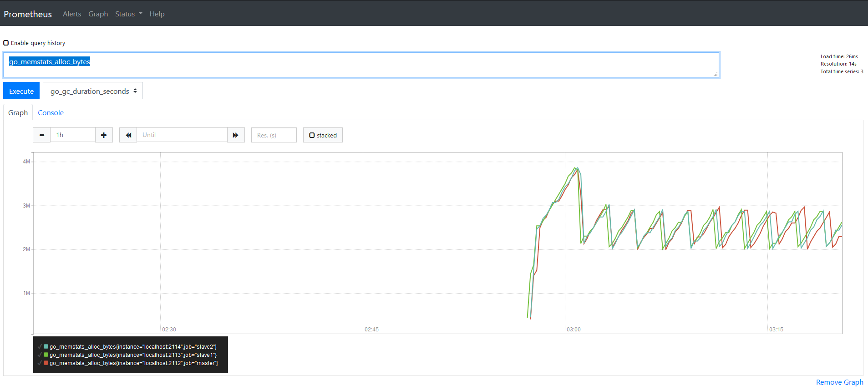Toggle the master series checkmark in the legend
868x391 pixels.
tap(40, 363)
